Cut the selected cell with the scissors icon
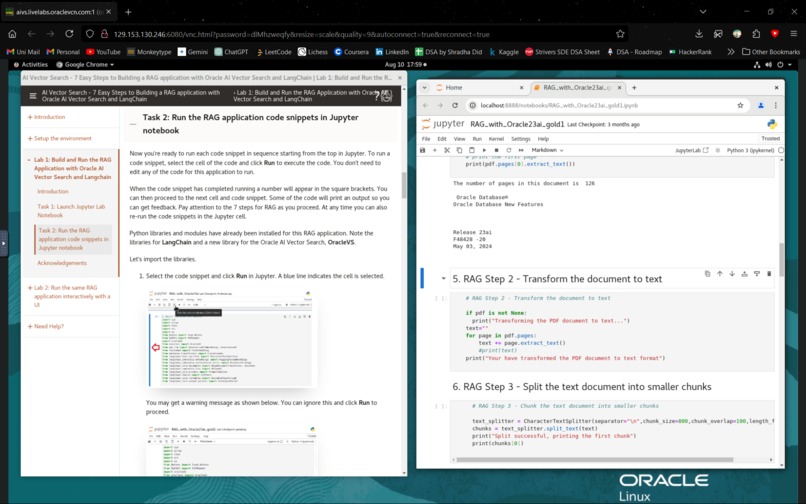Image resolution: width=806 pixels, height=504 pixels. [x=447, y=150]
